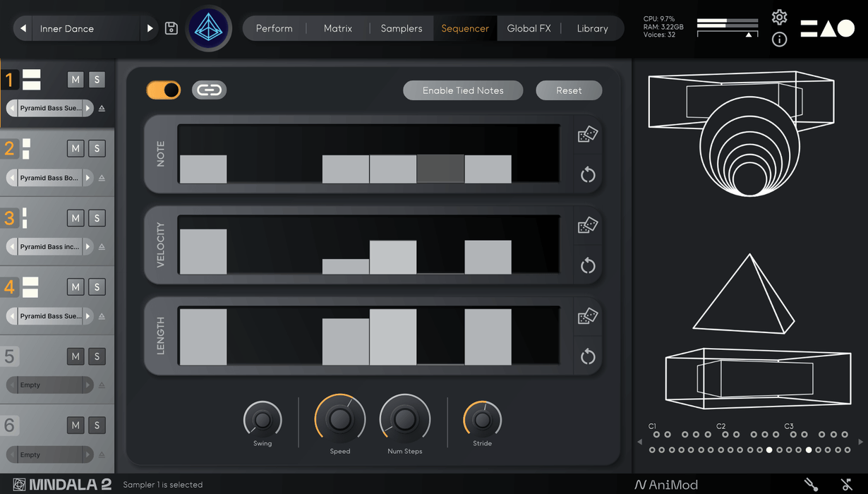Click the save preset floppy disk icon

point(171,28)
